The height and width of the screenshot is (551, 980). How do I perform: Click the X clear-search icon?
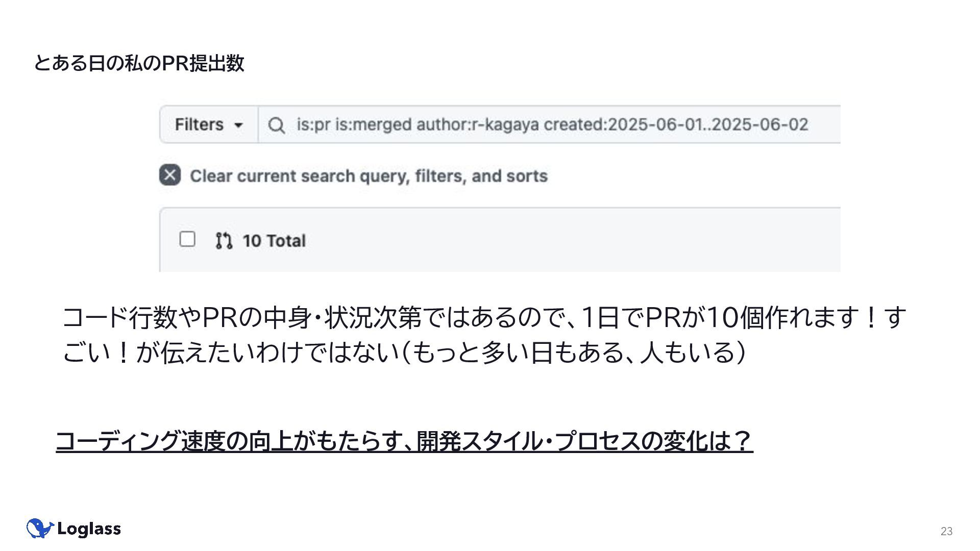point(170,175)
